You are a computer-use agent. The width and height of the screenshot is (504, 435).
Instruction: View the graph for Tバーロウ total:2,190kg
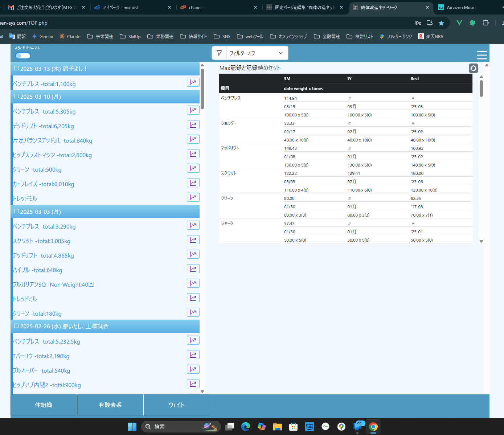(x=193, y=355)
